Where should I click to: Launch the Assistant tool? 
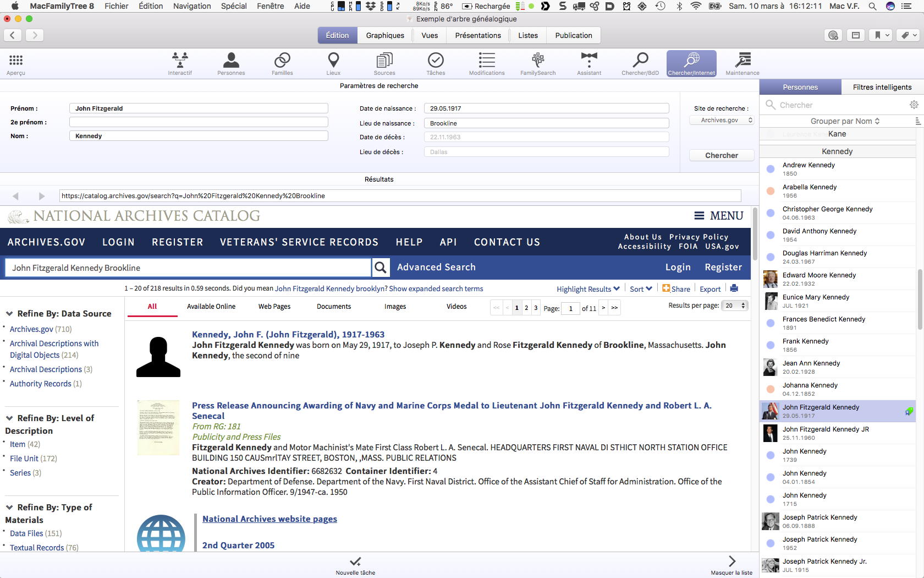tap(589, 64)
